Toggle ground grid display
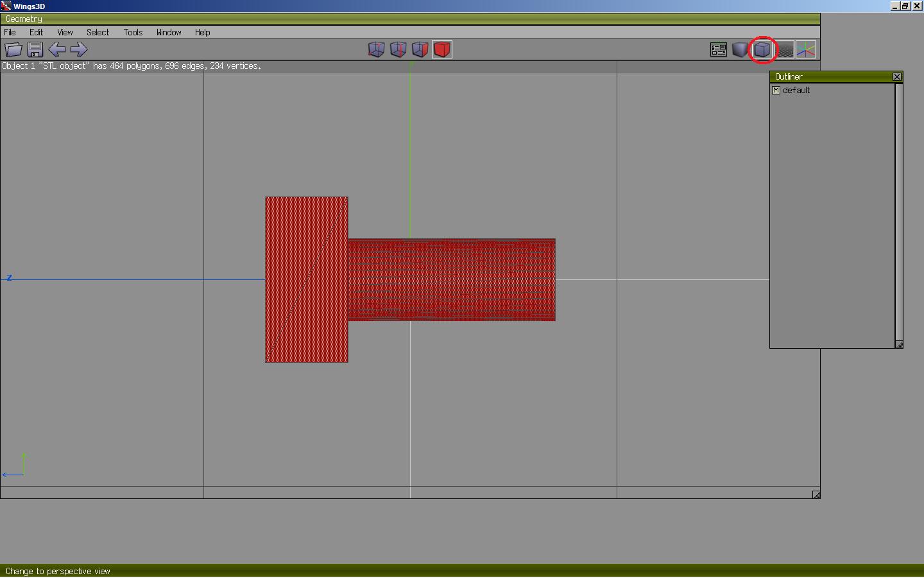The height and width of the screenshot is (578, 924). 785,49
